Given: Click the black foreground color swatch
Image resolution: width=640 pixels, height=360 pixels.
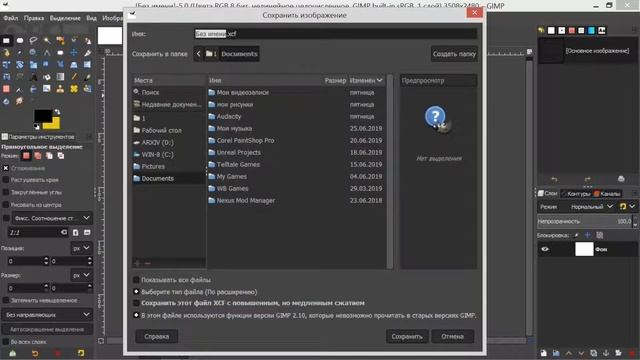Looking at the screenshot, I should point(42,116).
